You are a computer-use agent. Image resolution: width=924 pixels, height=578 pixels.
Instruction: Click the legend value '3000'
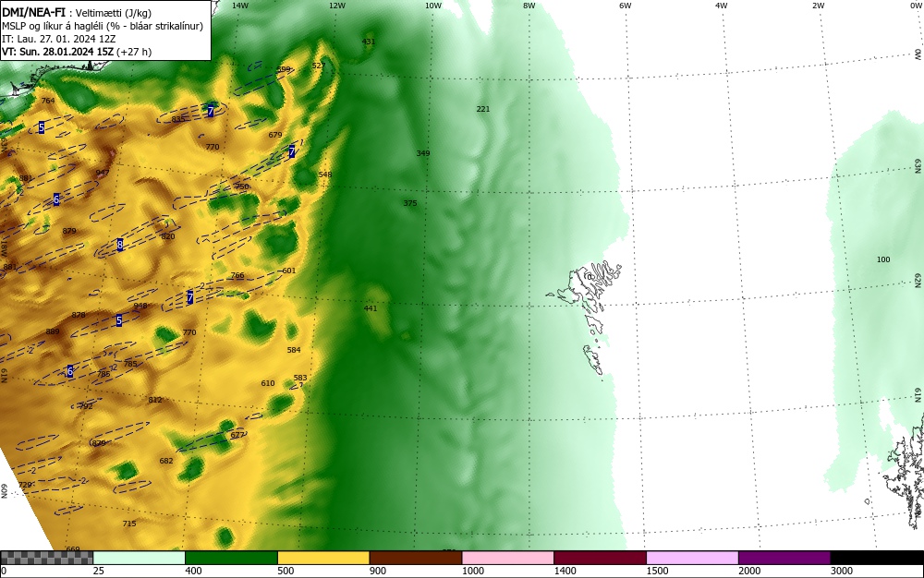click(842, 571)
